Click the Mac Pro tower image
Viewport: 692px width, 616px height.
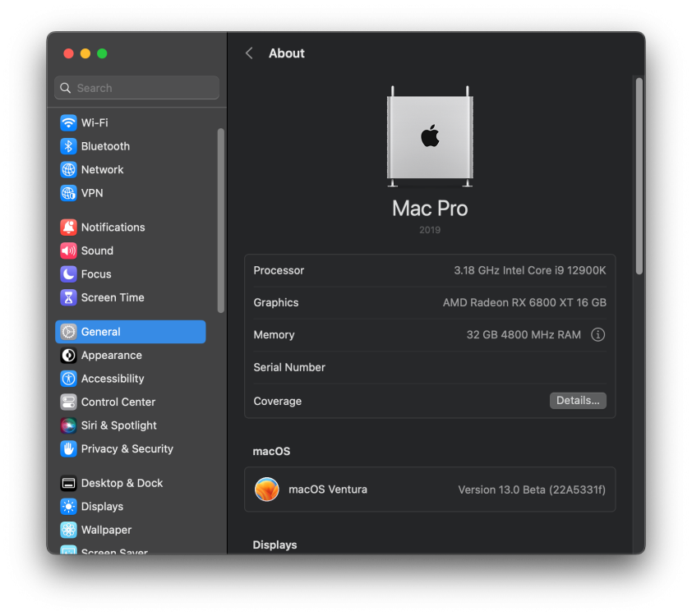click(430, 136)
